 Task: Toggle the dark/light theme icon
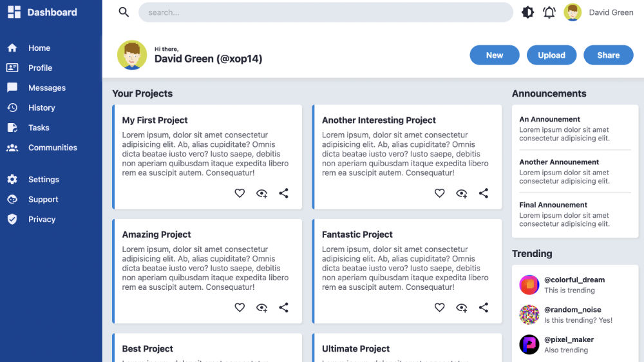point(527,12)
